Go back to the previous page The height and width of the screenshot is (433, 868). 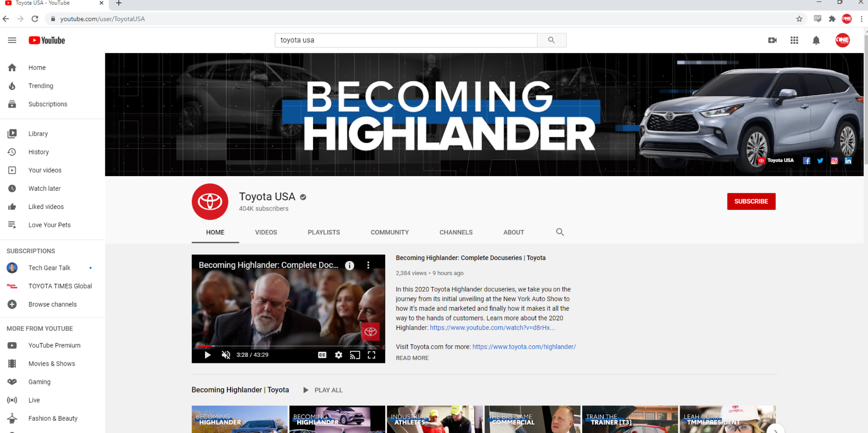click(x=6, y=19)
